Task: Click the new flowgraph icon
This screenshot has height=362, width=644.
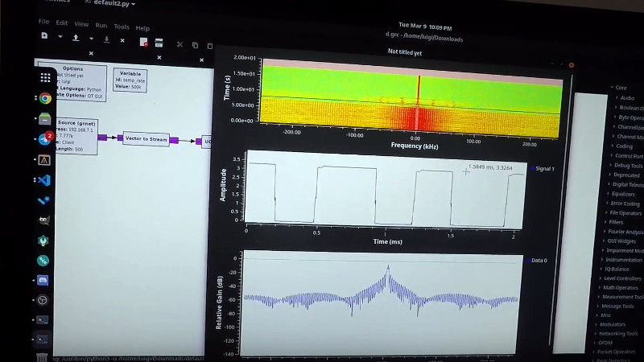Action: coord(43,37)
